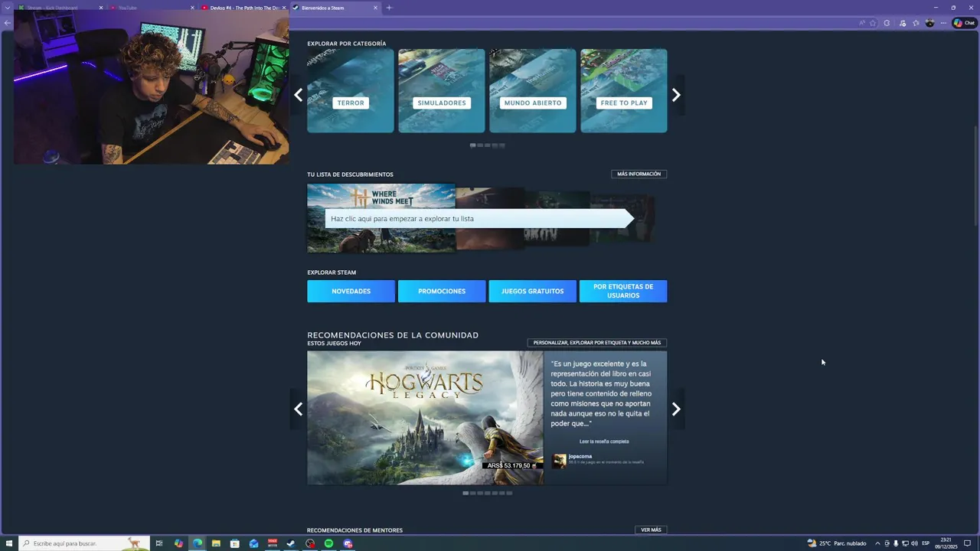Click the Juegos Gratuitos button
980x551 pixels.
point(532,292)
